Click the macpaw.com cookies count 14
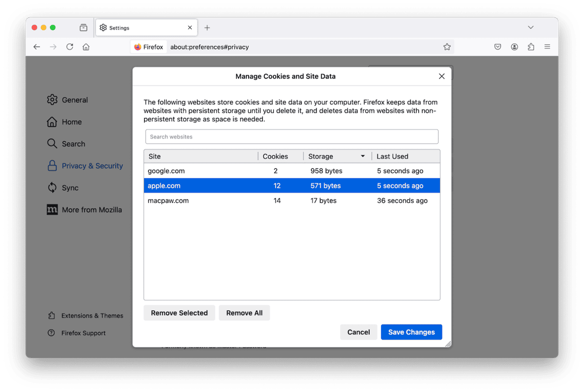The width and height of the screenshot is (584, 392). pos(277,201)
